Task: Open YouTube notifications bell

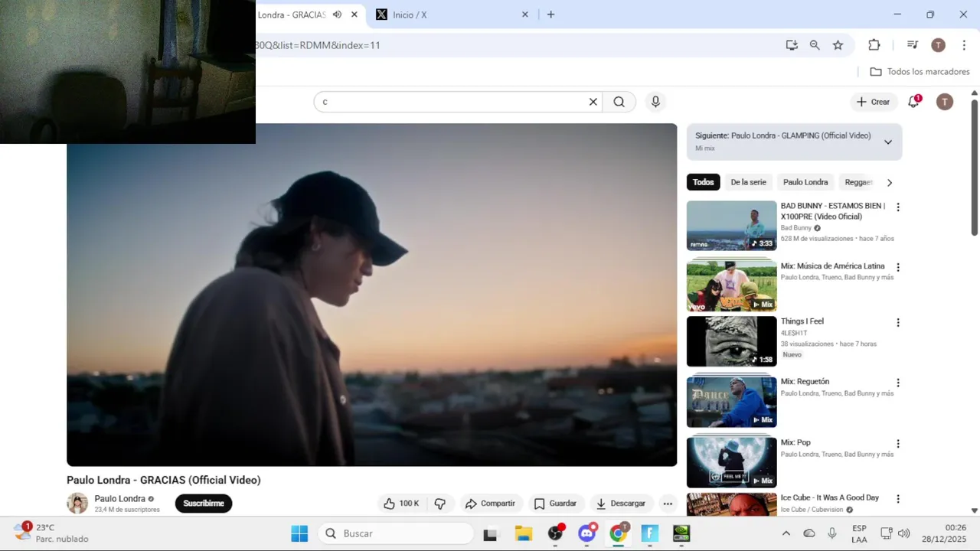Action: tap(913, 102)
